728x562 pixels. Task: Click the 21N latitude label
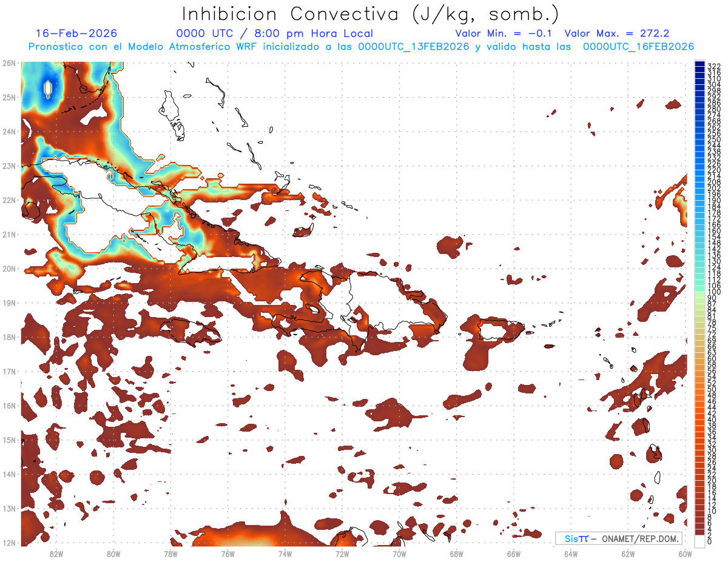8,234
